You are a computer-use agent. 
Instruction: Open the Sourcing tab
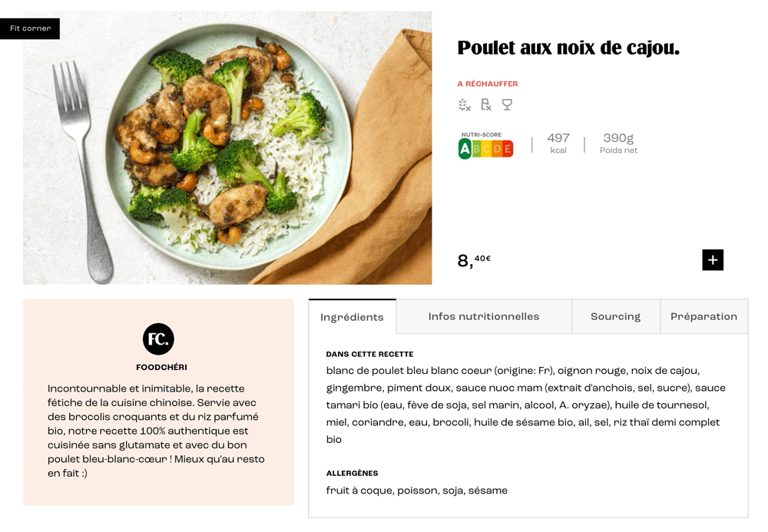(616, 316)
